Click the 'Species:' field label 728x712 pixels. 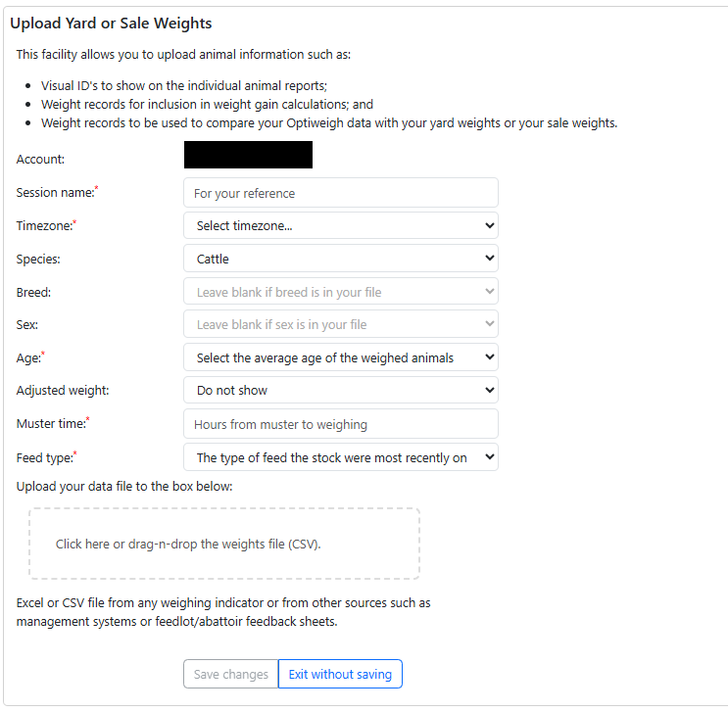(39, 260)
